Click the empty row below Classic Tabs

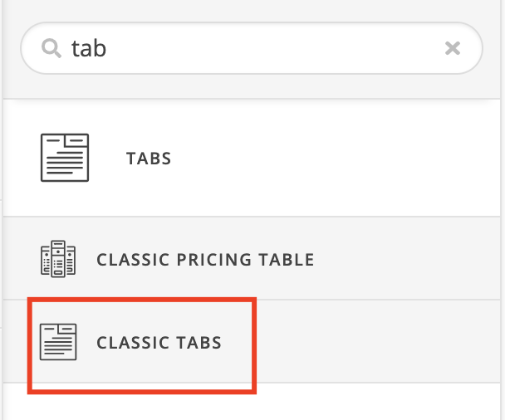tap(252, 403)
